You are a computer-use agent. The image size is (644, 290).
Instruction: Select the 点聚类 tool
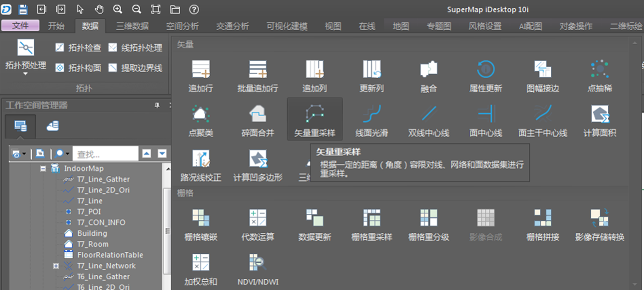[201, 121]
